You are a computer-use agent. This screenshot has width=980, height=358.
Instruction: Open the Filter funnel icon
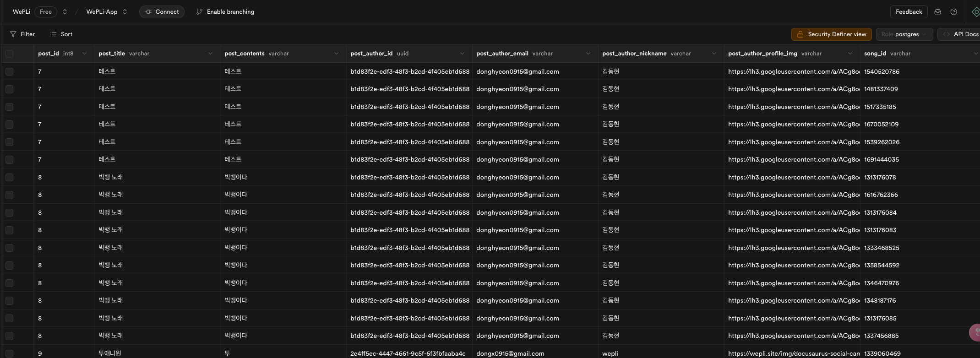point(13,34)
